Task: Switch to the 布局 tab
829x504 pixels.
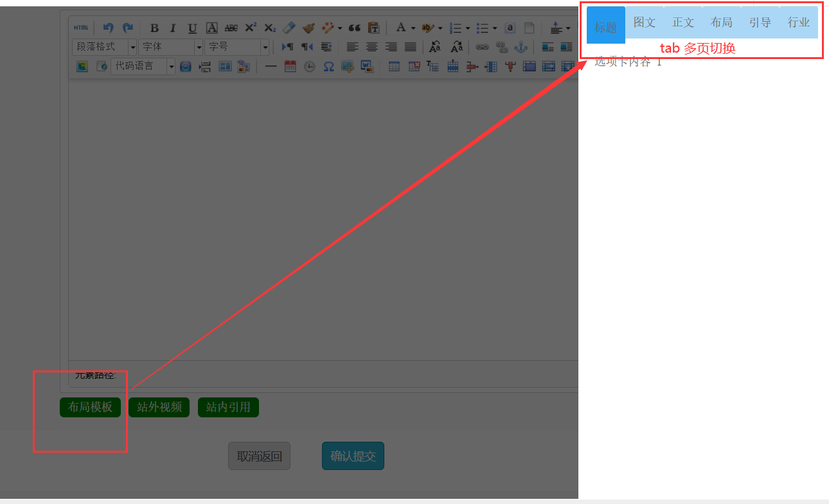Action: [722, 22]
